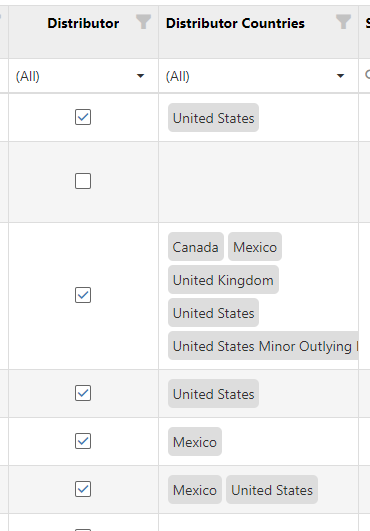Click the United States tag beside the last Mexico tag

point(272,490)
